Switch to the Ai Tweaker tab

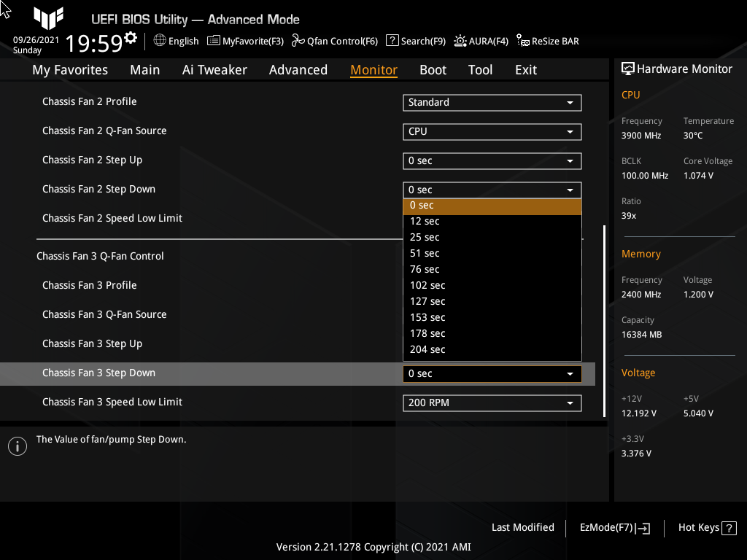click(214, 69)
